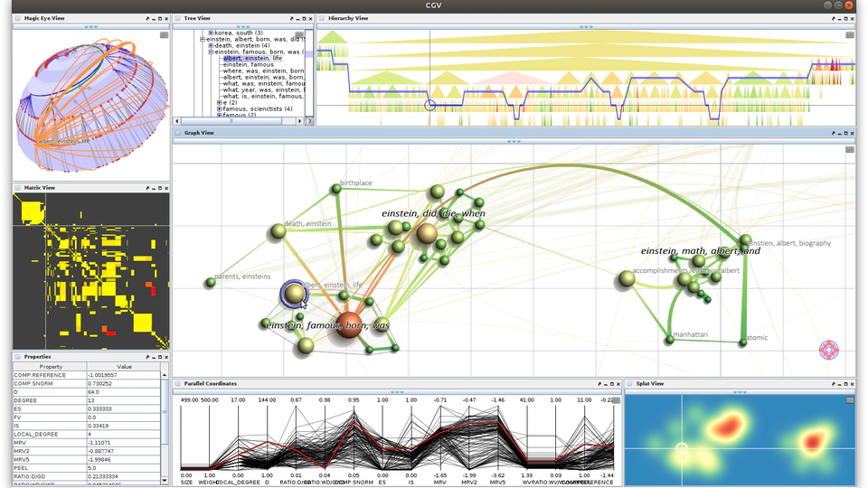
Task: Detach the Splat View panel
Action: (x=833, y=383)
